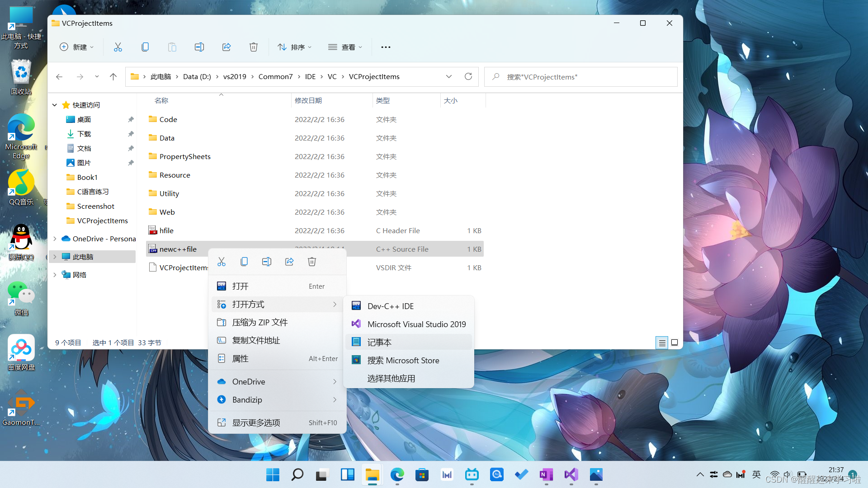The width and height of the screenshot is (868, 488).
Task: Switch to details view in status bar
Action: tap(661, 343)
